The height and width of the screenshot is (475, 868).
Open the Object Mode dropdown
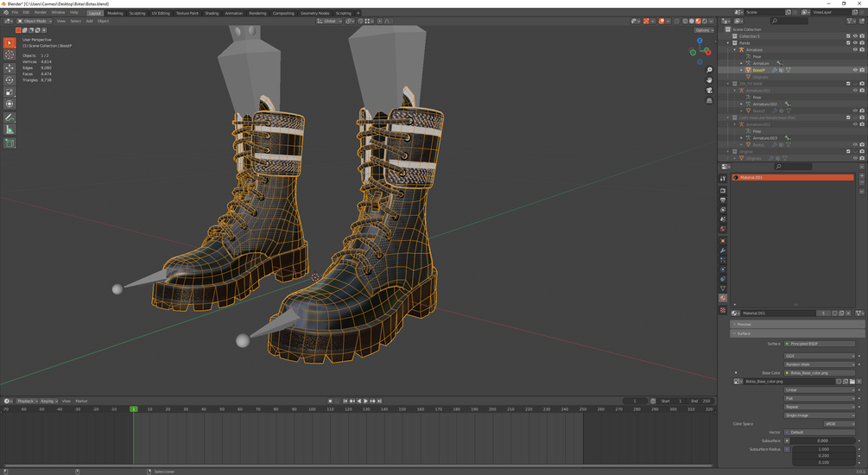pos(35,21)
